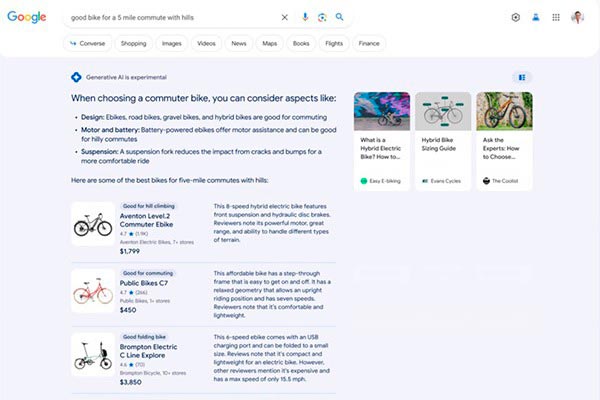Switch to the Shopping tab
Image resolution: width=600 pixels, height=400 pixels.
(133, 44)
